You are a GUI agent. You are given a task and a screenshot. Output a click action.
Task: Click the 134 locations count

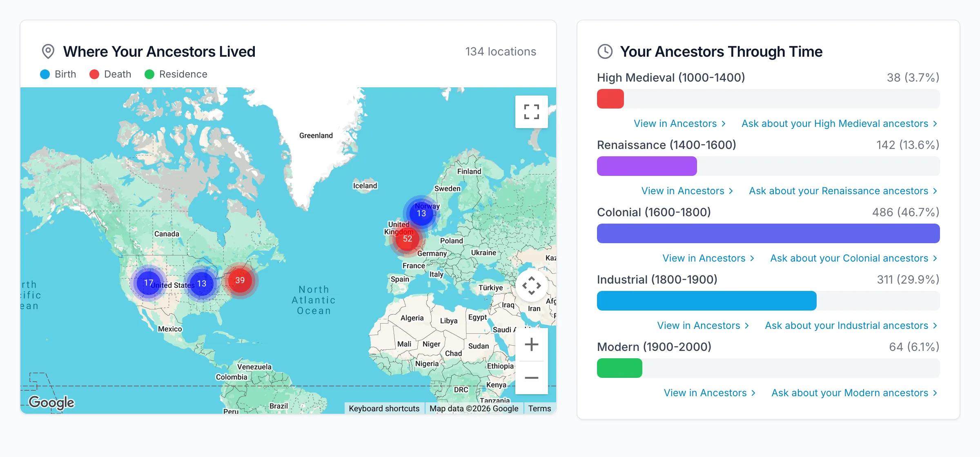(x=501, y=51)
